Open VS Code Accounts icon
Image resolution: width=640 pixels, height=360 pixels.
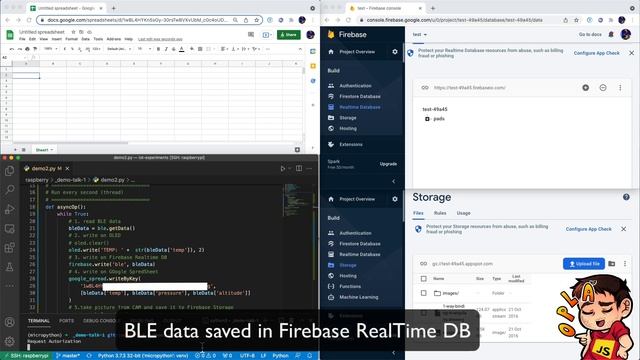pyautogui.click(x=9, y=322)
